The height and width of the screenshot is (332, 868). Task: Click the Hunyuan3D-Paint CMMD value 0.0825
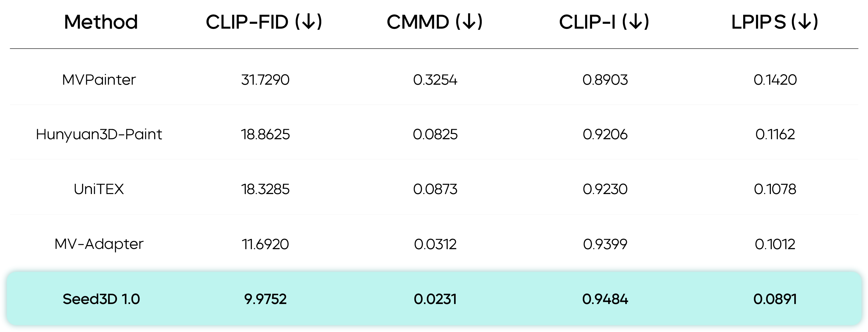point(435,135)
